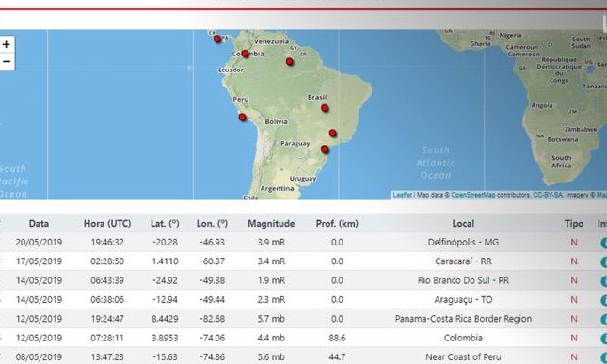Screen dimensions: 607x364
Task: Select the Delfinópolis - MG location cell
Action: 463,242
